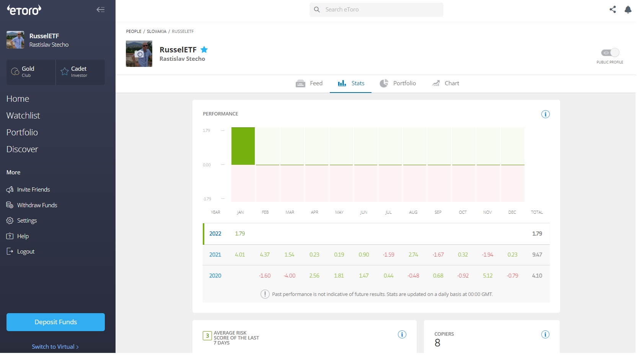Screen dimensions: 642x364
Task: Click the camera icon on profile photo
Action: click(x=140, y=54)
